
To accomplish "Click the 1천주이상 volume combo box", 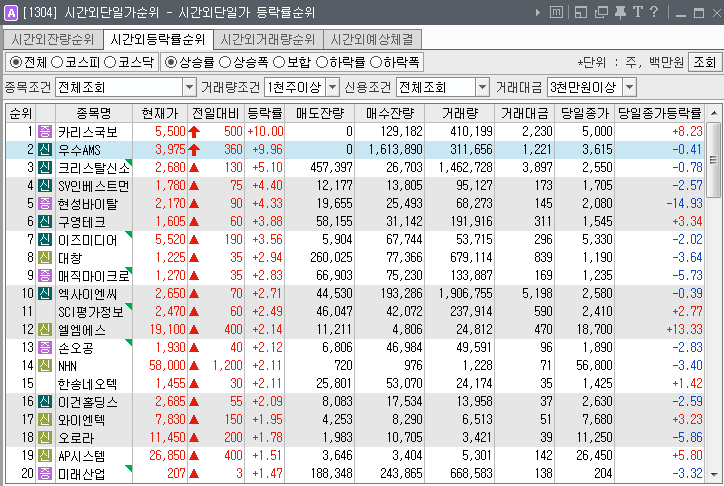I will pyautogui.click(x=302, y=87).
